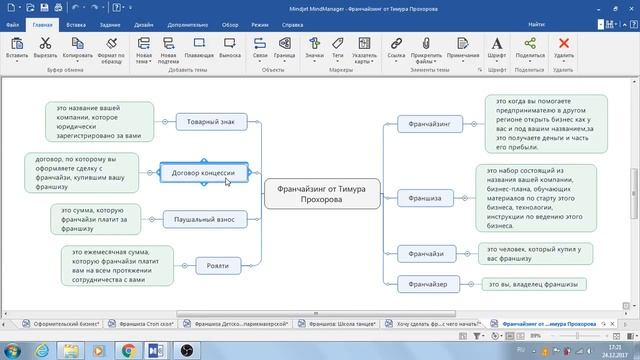Click the fit map icon right of the zoom slider
640x360 pixels.
coord(616,336)
